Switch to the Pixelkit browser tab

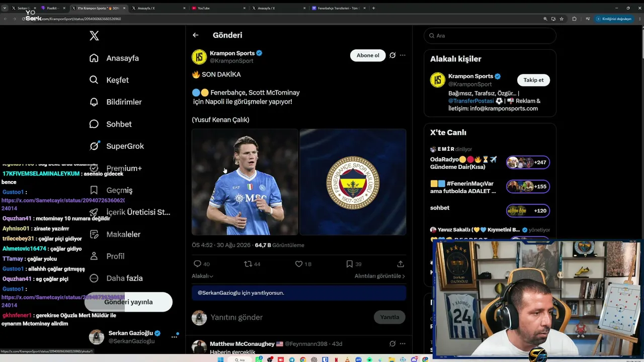pyautogui.click(x=52, y=8)
